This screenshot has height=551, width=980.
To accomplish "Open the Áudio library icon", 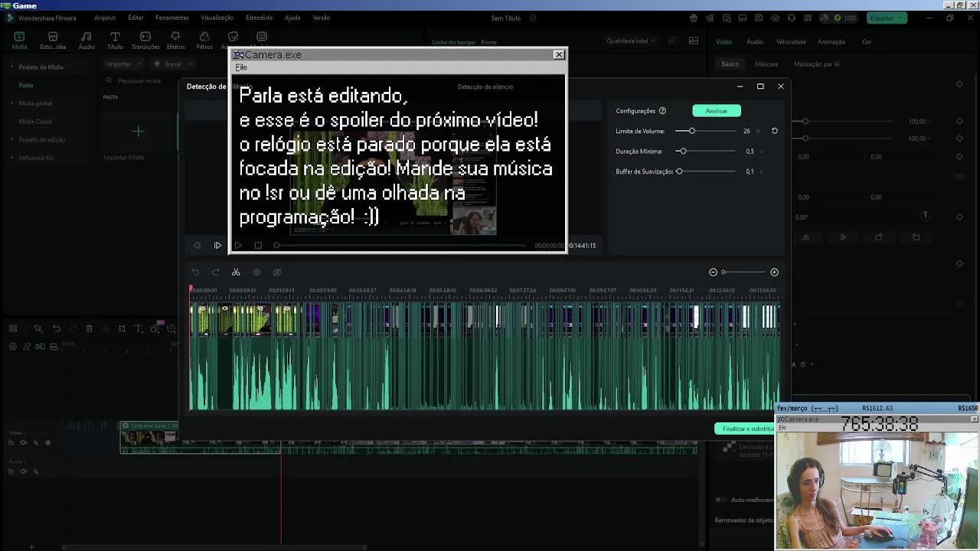I will pyautogui.click(x=87, y=41).
